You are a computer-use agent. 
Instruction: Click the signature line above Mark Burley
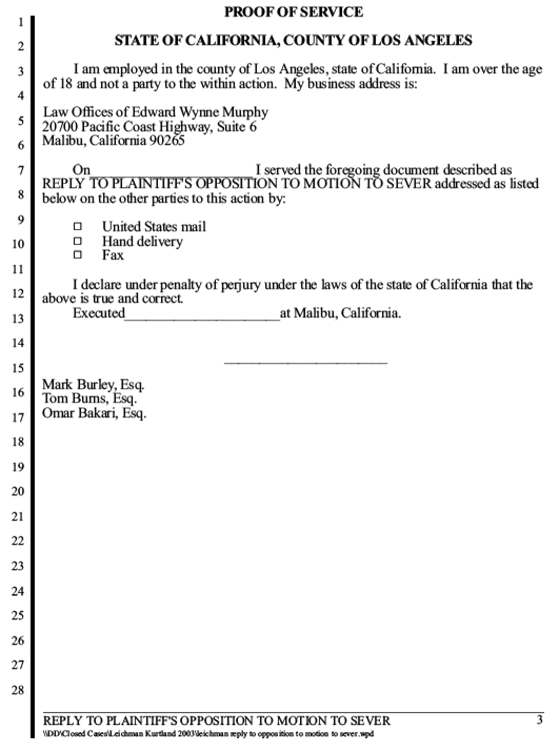click(306, 362)
